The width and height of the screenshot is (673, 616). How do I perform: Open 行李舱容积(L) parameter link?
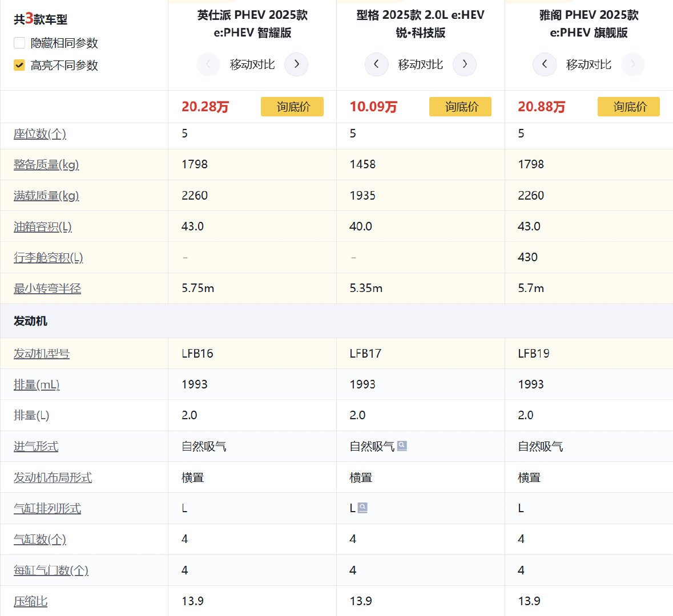(48, 257)
